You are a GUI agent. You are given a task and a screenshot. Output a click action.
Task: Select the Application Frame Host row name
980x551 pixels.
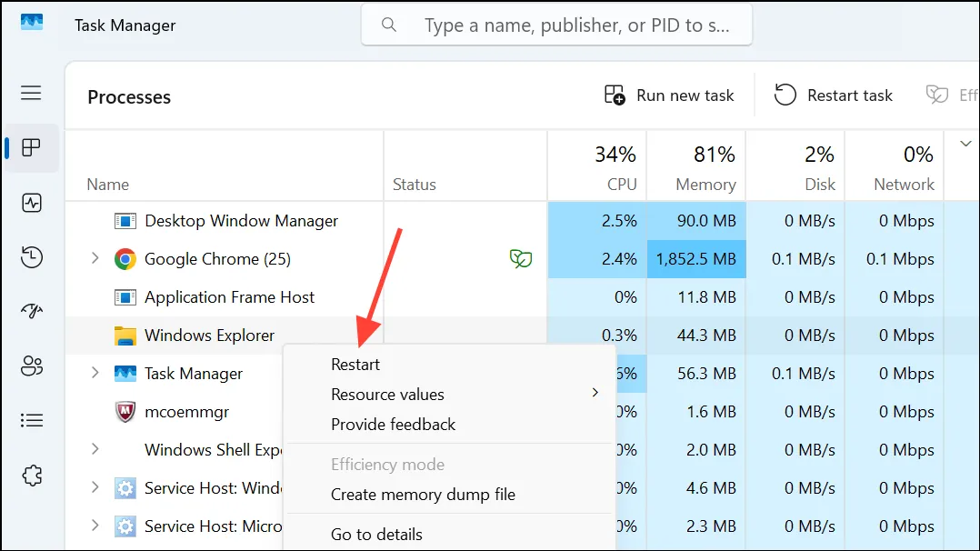pos(229,297)
